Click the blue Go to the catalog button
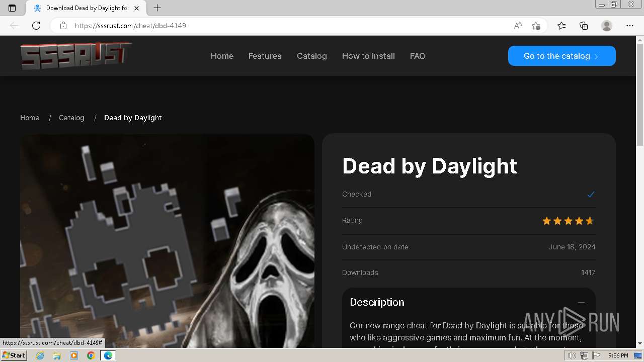Image resolution: width=644 pixels, height=362 pixels. 562,56
